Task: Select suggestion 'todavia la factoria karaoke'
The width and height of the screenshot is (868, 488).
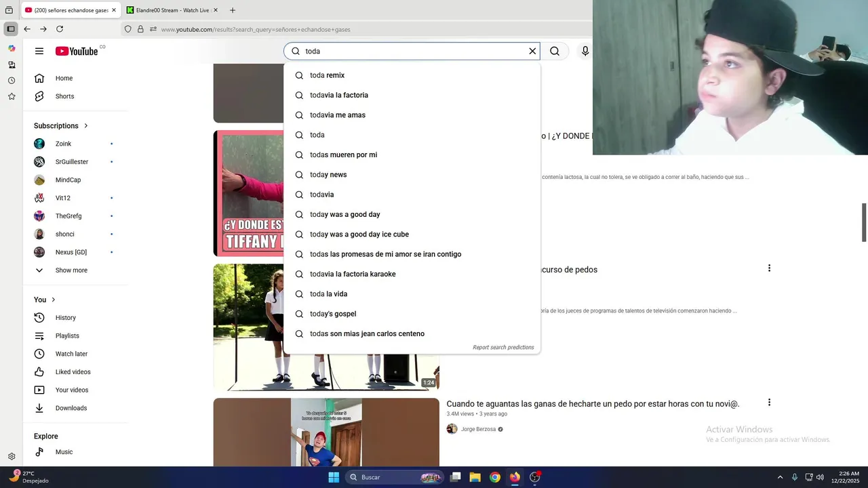Action: pyautogui.click(x=412, y=274)
